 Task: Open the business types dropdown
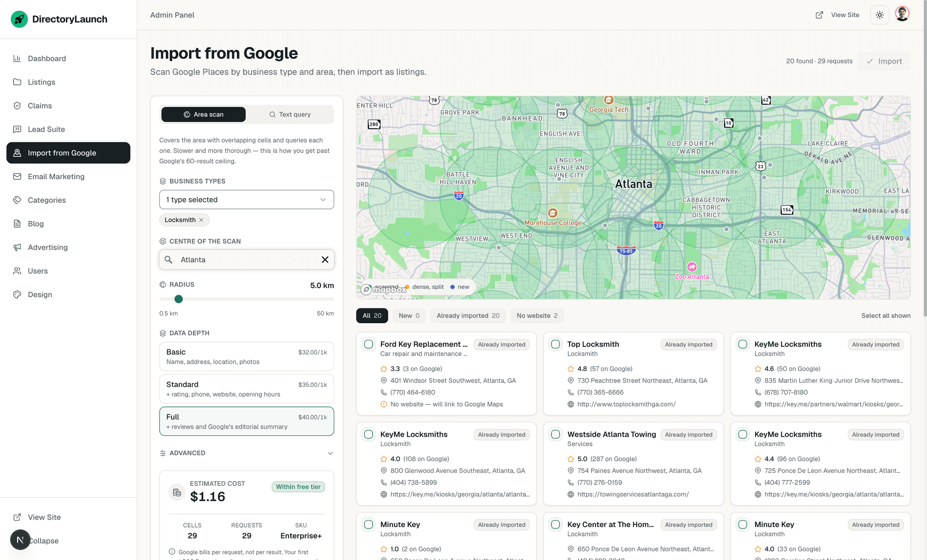point(247,199)
